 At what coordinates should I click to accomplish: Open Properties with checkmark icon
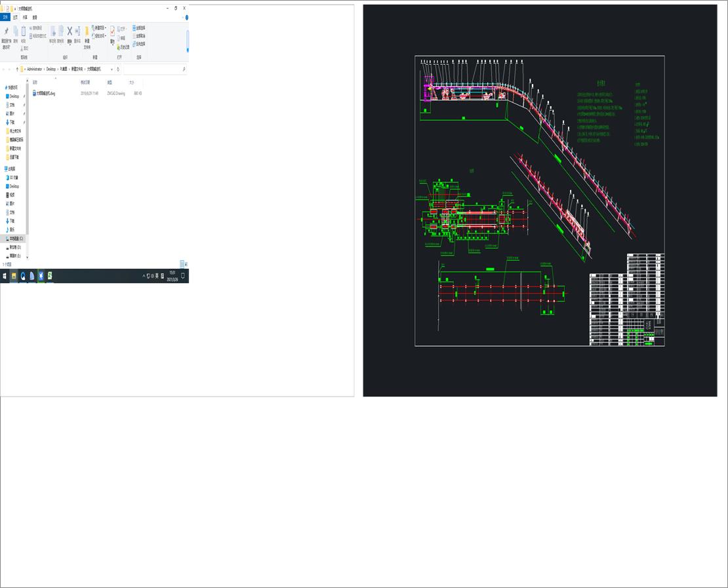tap(112, 35)
